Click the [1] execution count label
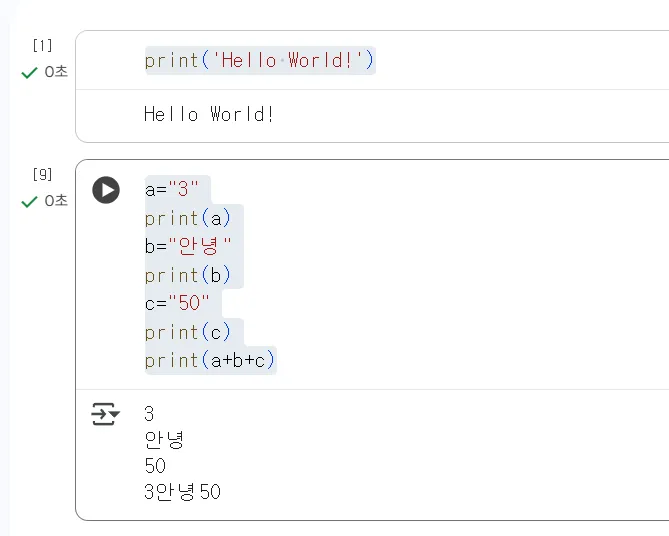The image size is (669, 536). (x=42, y=45)
